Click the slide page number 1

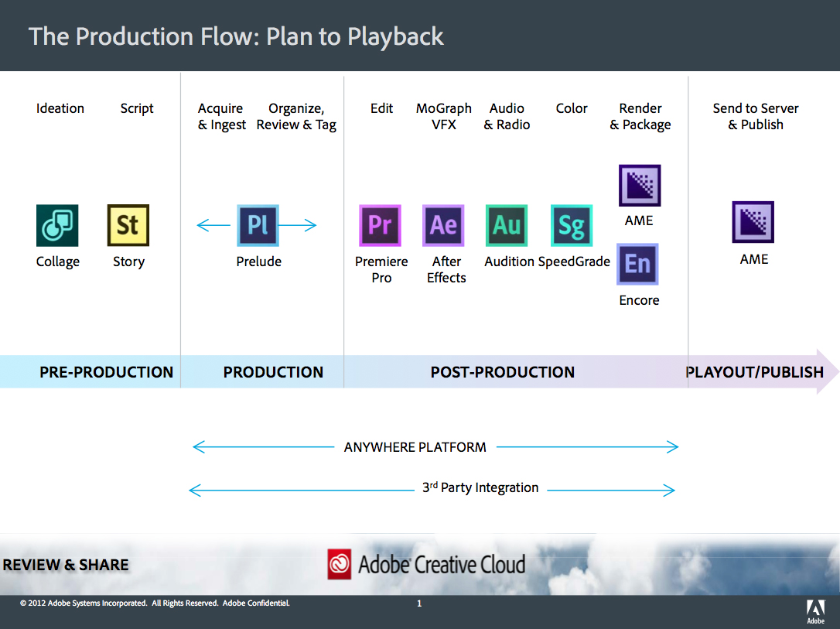(x=419, y=603)
